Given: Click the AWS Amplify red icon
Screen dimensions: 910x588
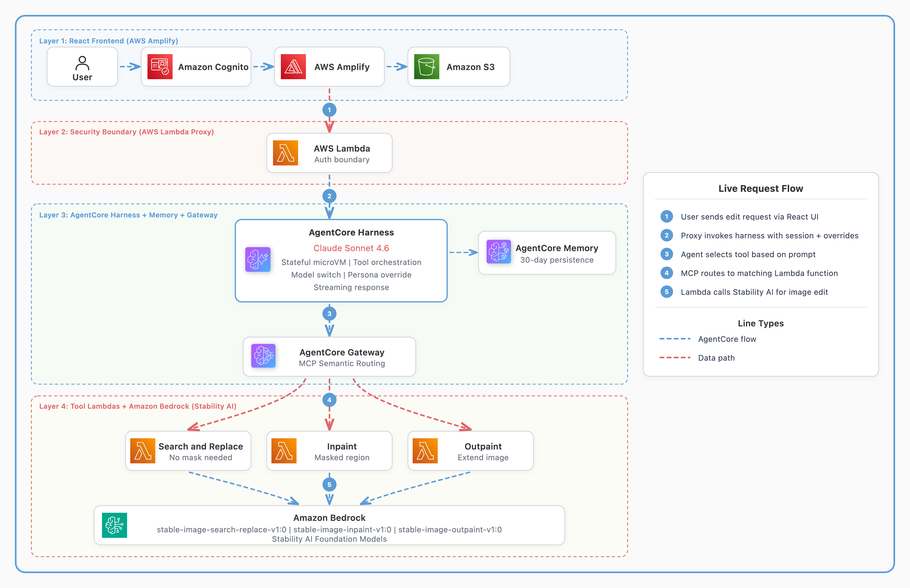Looking at the screenshot, I should coord(293,66).
